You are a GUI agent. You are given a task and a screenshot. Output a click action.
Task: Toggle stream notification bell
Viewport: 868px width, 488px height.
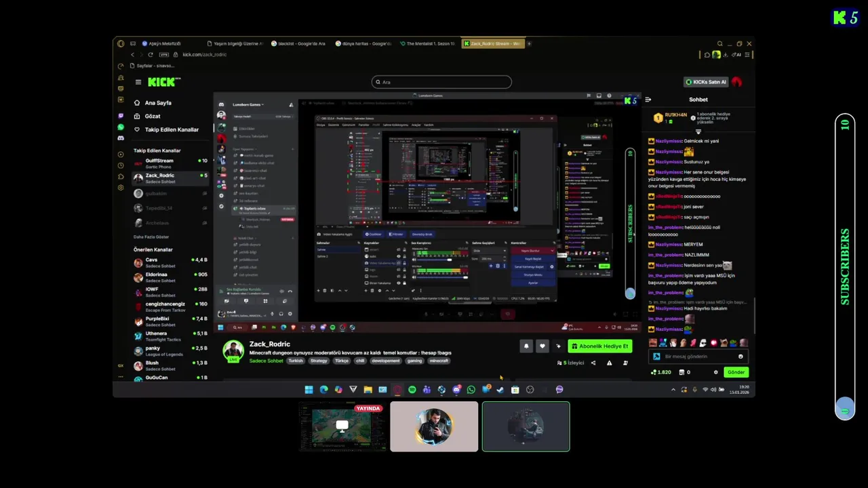[526, 346]
